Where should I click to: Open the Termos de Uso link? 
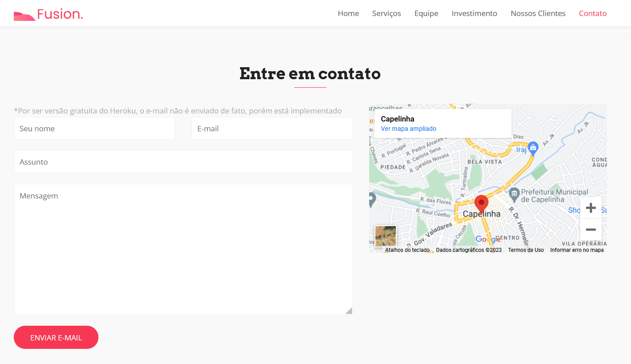(x=526, y=250)
